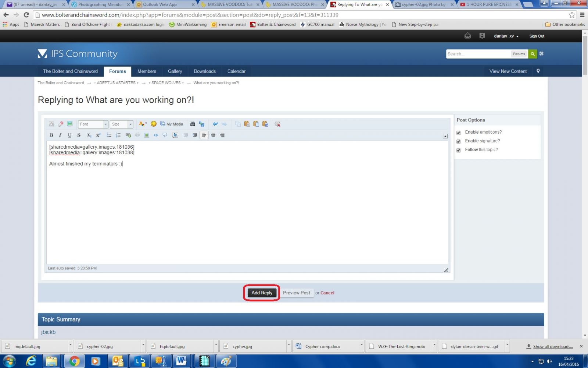
Task: Click the Preview Post button
Action: coord(296,293)
